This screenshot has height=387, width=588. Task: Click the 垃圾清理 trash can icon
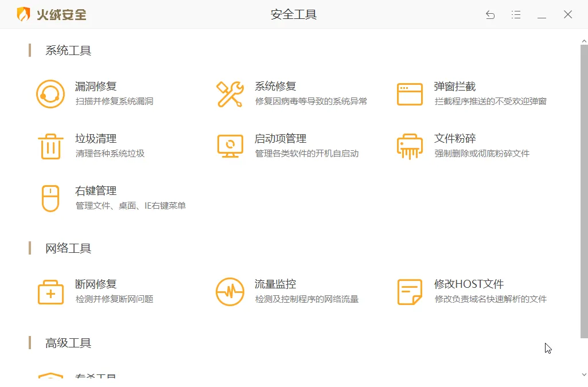pos(50,146)
